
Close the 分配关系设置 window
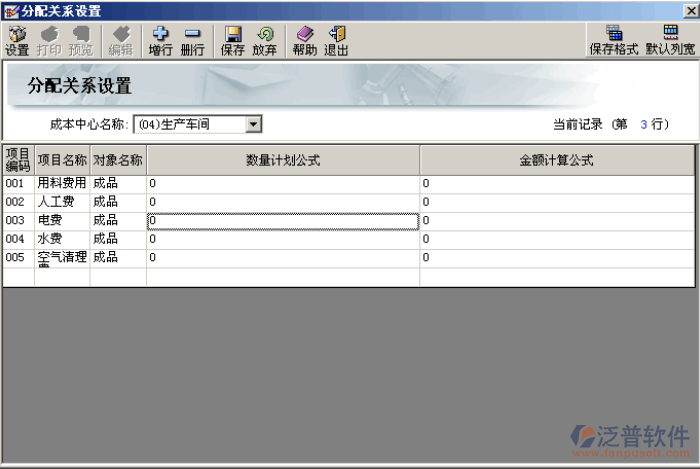[x=691, y=11]
